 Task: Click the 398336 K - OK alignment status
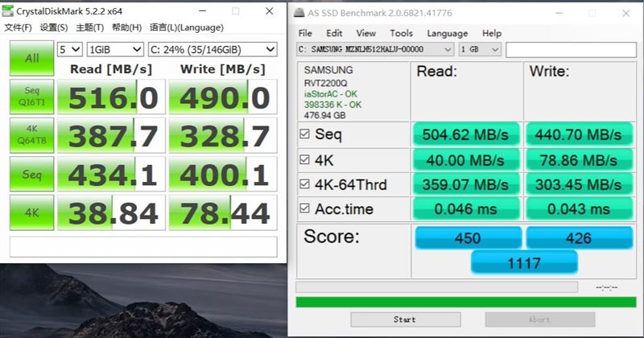[332, 105]
